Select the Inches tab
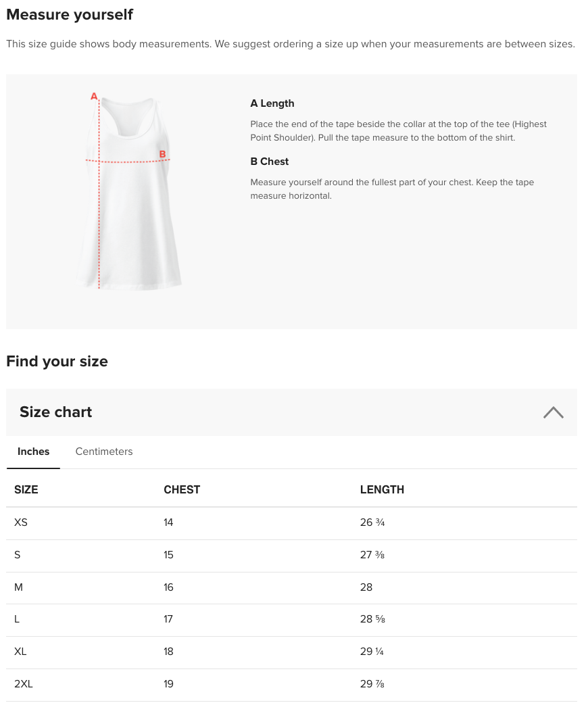Viewport: 588px width, 705px height. click(34, 452)
